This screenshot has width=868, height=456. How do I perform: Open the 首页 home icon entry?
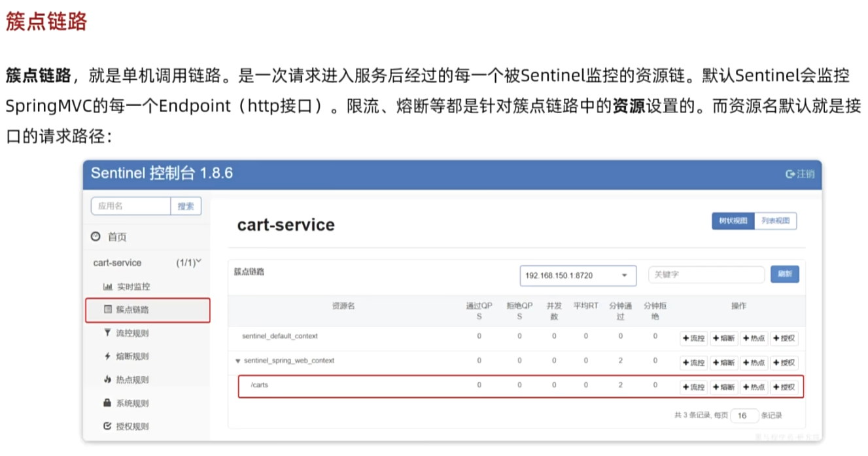109,237
